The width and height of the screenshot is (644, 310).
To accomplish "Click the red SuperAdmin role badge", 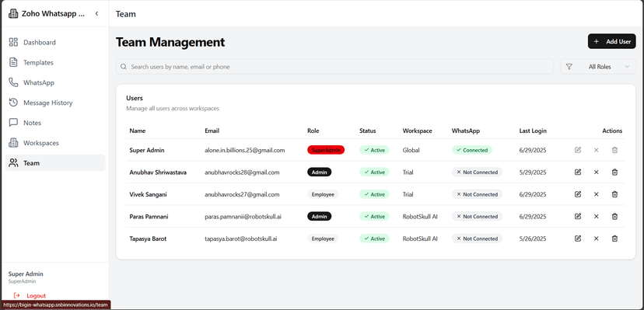I will click(x=326, y=150).
